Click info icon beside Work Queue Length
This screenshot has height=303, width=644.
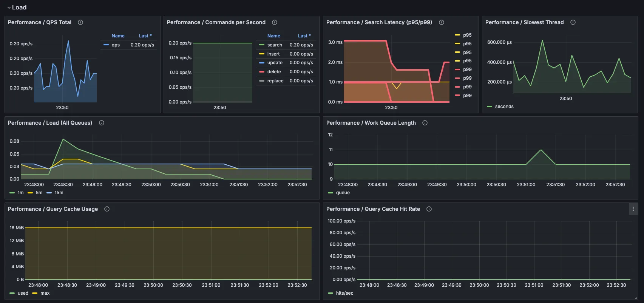(x=425, y=123)
